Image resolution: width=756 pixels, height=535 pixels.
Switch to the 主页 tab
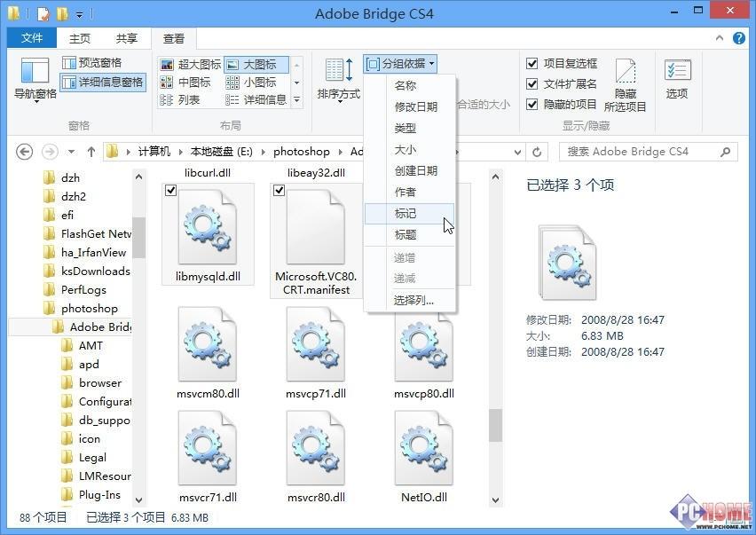tap(80, 38)
